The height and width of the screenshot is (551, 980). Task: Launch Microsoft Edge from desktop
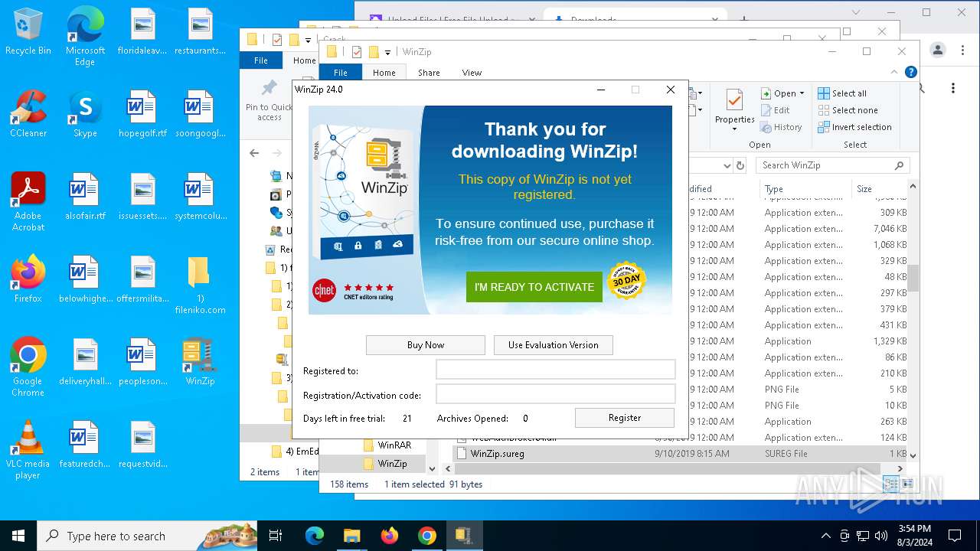pos(85,37)
